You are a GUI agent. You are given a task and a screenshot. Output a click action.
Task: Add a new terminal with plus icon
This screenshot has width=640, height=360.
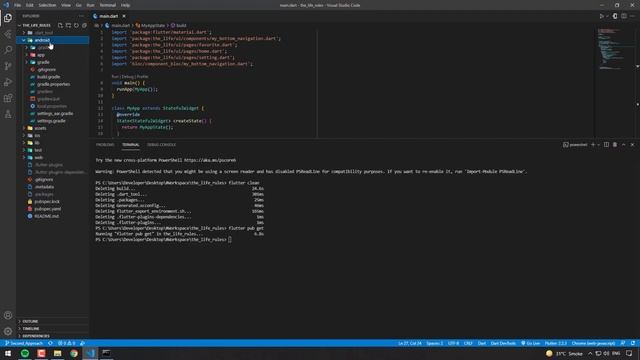click(593, 144)
